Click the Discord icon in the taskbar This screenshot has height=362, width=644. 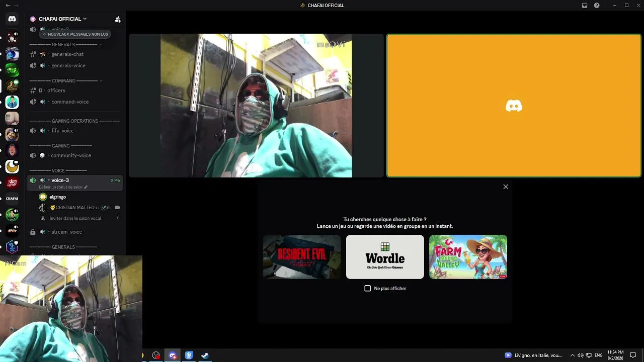pyautogui.click(x=173, y=355)
